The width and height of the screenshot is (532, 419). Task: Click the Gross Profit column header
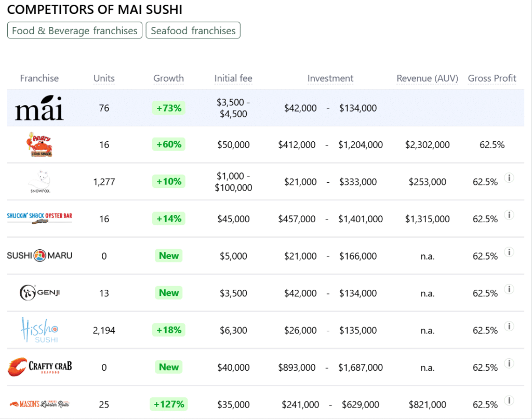492,78
